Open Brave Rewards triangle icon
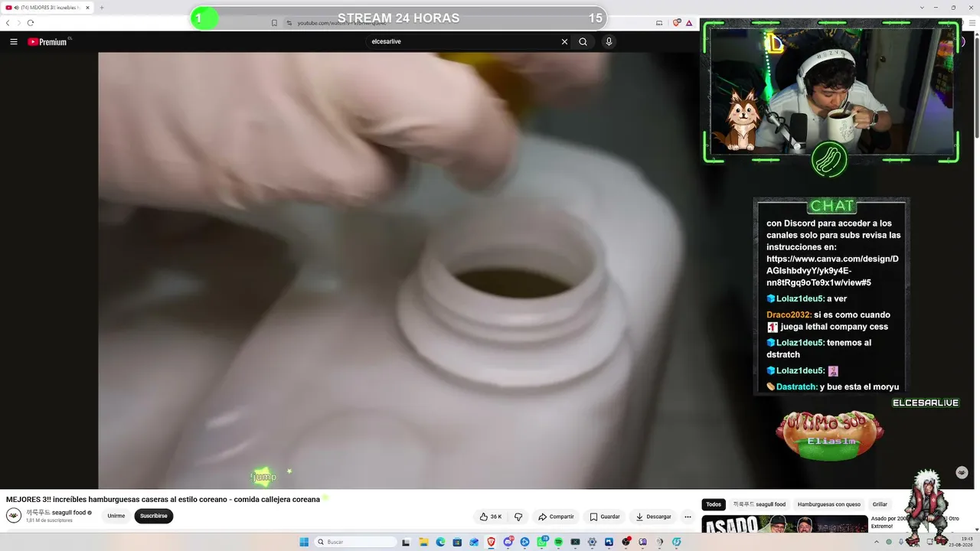This screenshot has width=980, height=551. click(x=688, y=23)
